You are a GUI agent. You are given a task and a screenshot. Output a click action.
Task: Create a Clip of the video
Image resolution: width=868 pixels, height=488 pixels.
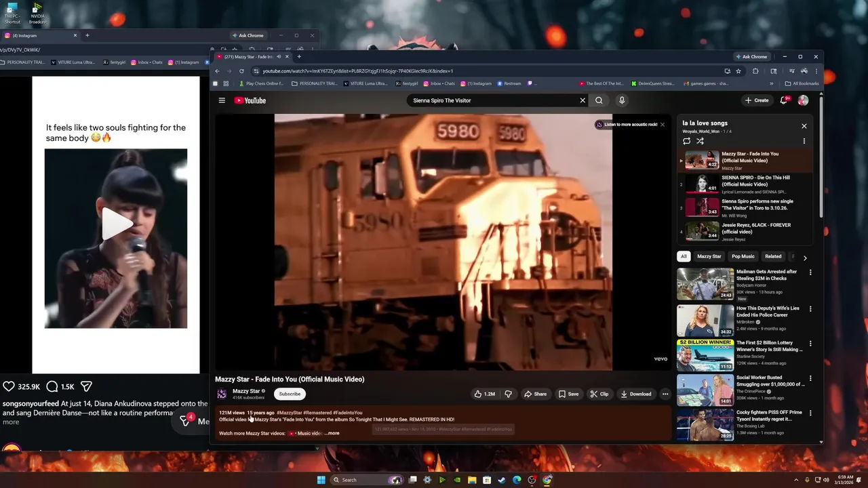(x=599, y=394)
